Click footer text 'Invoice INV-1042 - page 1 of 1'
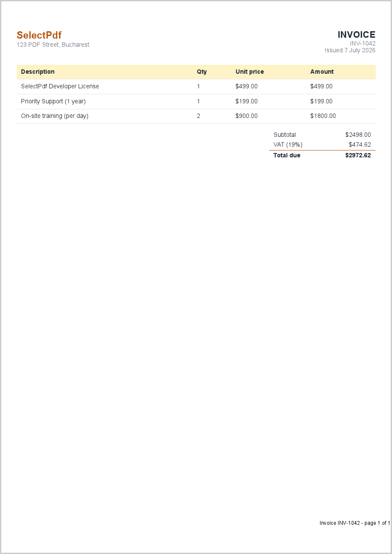Screen dimensions: 392x554 [x=355, y=523]
